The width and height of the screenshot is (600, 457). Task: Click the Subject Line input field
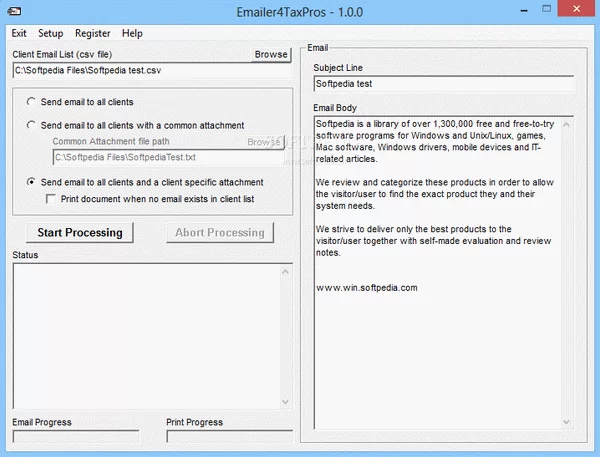(x=443, y=84)
